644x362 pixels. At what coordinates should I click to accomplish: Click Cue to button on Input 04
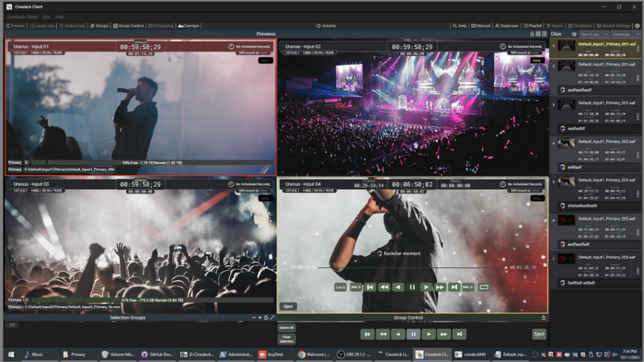(340, 287)
